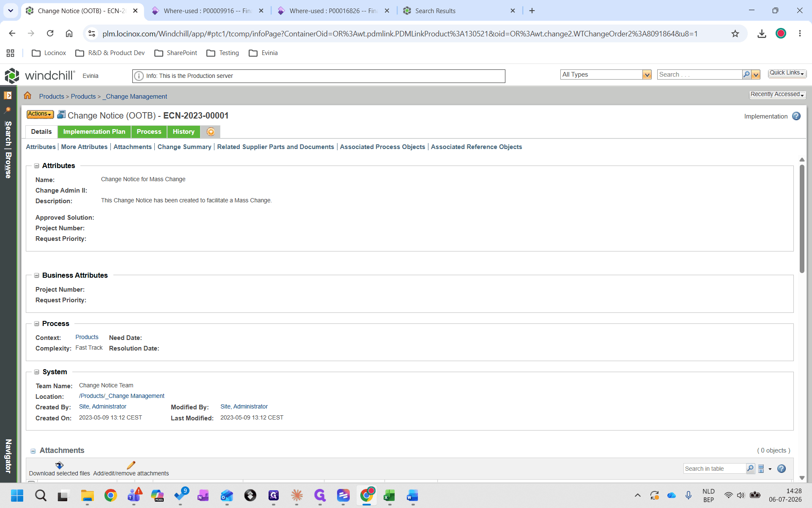
Task: Select the Details tab
Action: click(41, 132)
